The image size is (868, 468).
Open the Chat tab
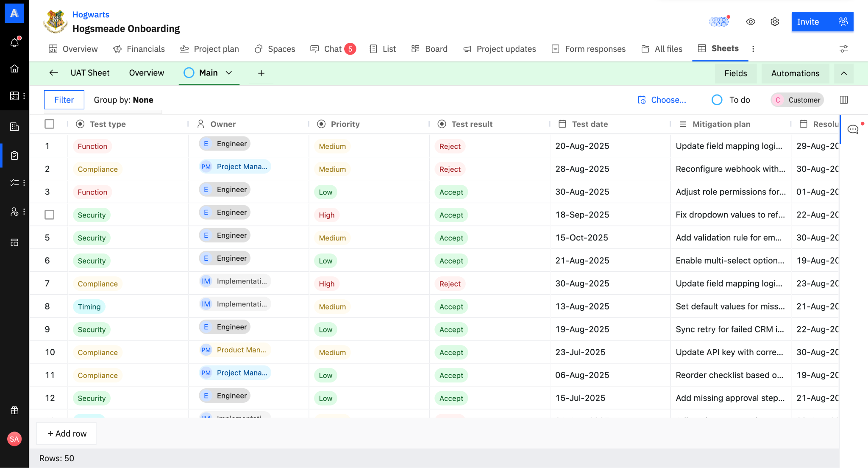(332, 49)
